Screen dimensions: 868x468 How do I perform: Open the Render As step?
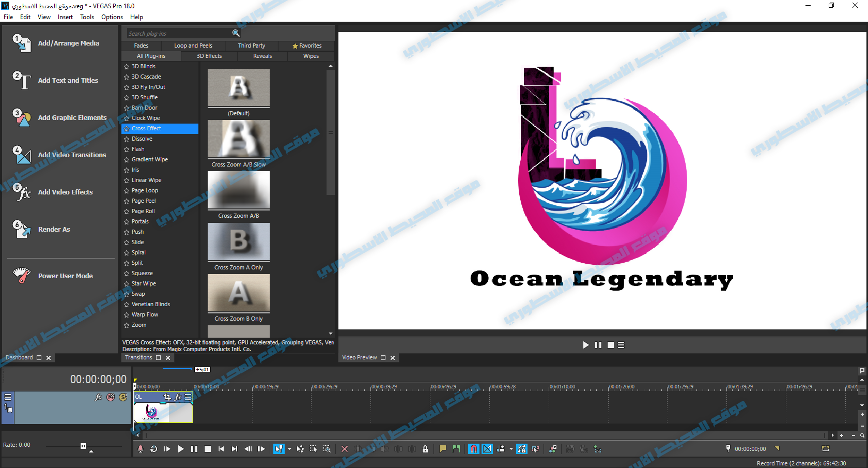click(42, 230)
